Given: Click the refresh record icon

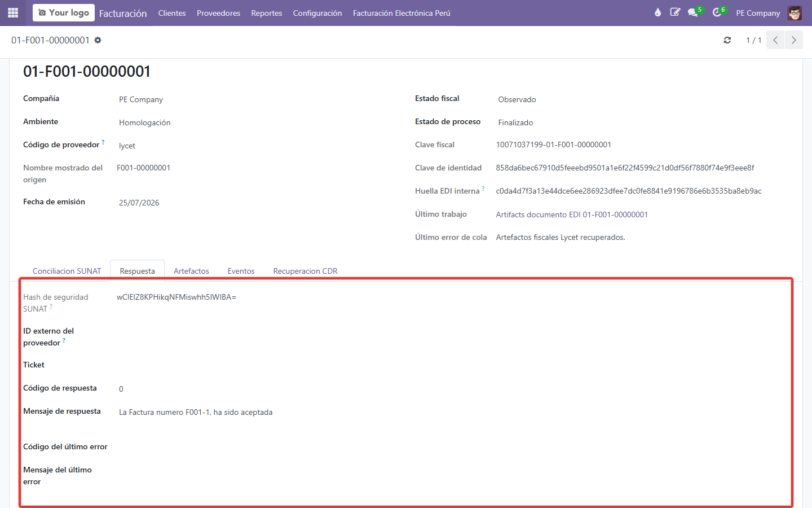Looking at the screenshot, I should [x=727, y=40].
